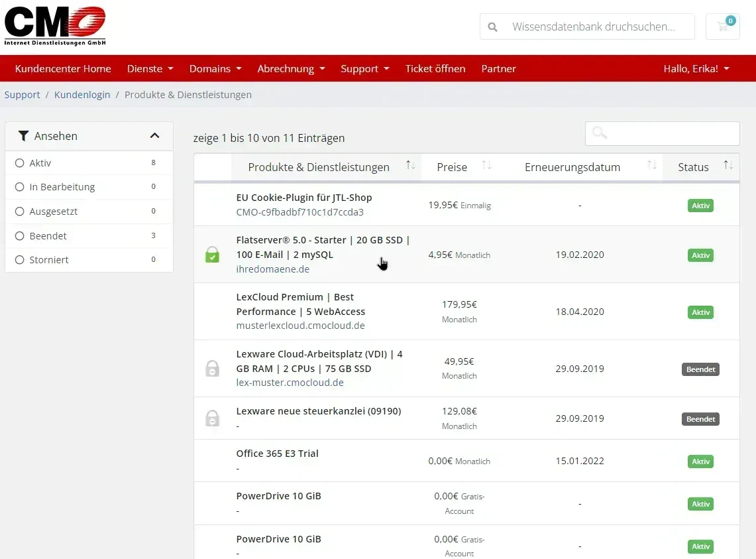The height and width of the screenshot is (559, 756).
Task: Click Aktiv badge of LexCloud Premium row
Action: [x=700, y=312]
